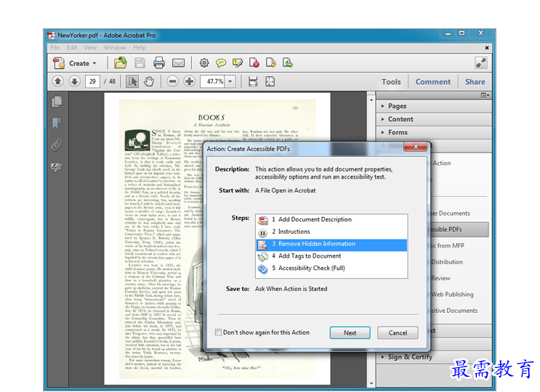
Task: Click the Review action in pane
Action: (x=441, y=278)
